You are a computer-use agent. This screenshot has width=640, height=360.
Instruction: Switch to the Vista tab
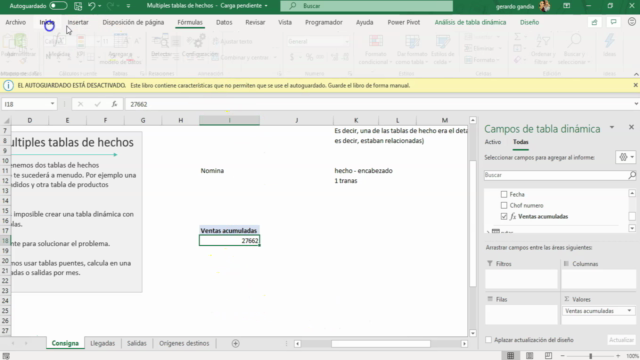point(285,22)
